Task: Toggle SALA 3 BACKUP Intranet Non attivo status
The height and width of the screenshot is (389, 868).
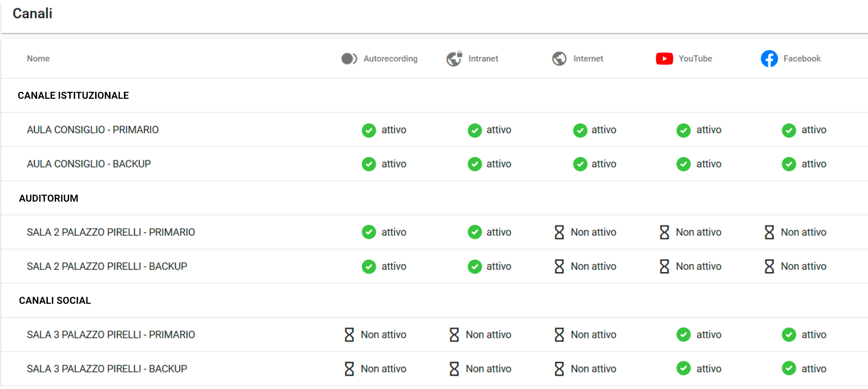Action: pos(480,369)
